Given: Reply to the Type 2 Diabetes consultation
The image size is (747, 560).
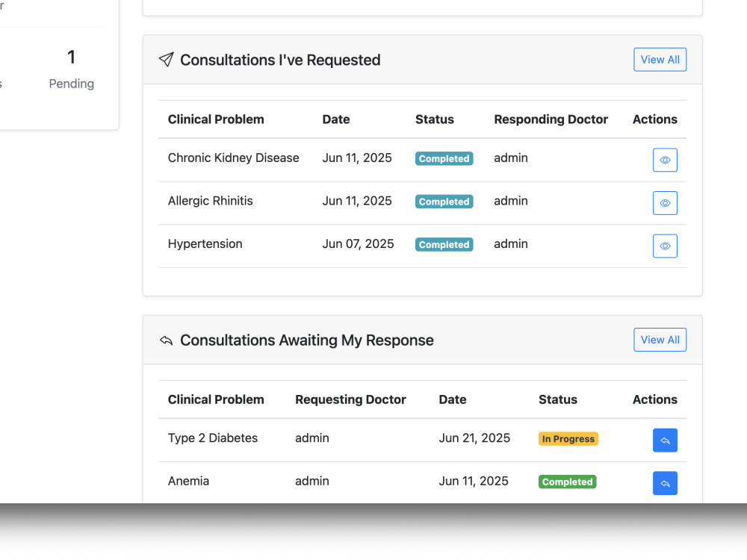Looking at the screenshot, I should [665, 441].
